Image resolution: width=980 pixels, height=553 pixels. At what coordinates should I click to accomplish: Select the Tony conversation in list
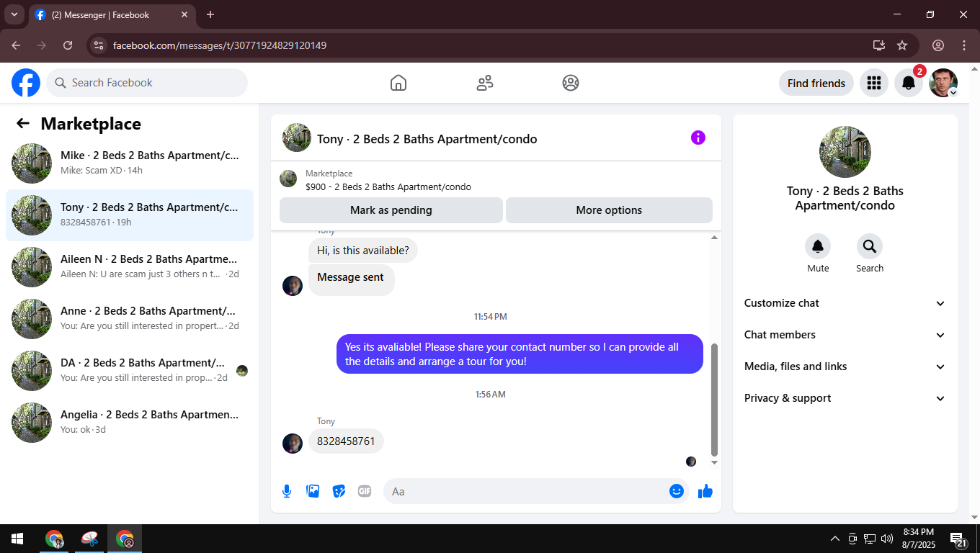coord(130,215)
